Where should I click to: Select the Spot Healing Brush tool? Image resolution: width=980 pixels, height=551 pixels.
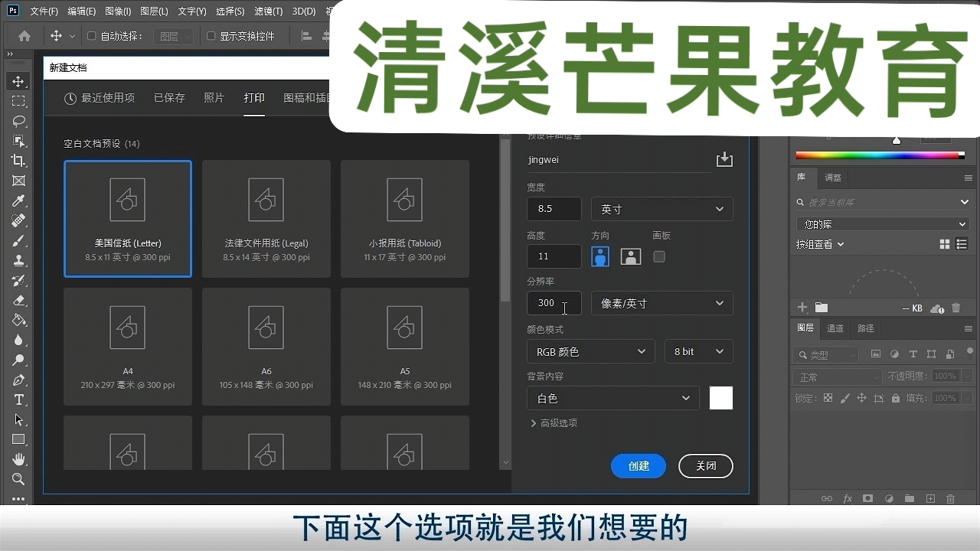(18, 220)
